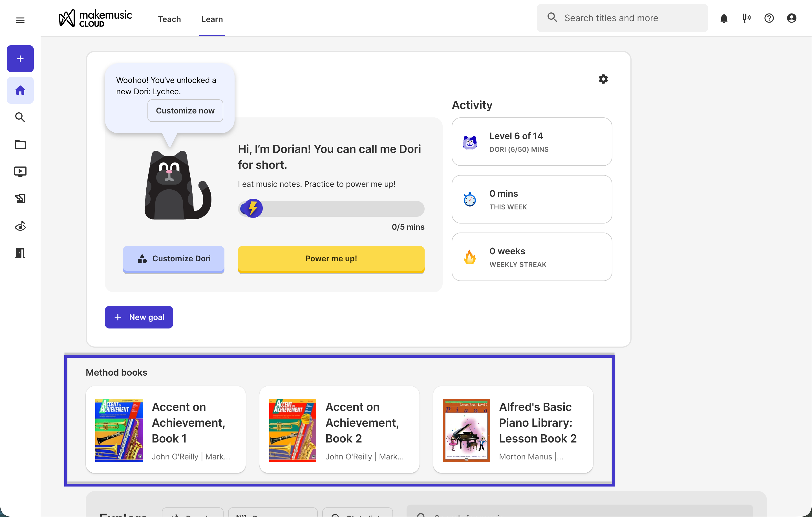Open the tuner icon in header
Image resolution: width=812 pixels, height=517 pixels.
point(746,18)
